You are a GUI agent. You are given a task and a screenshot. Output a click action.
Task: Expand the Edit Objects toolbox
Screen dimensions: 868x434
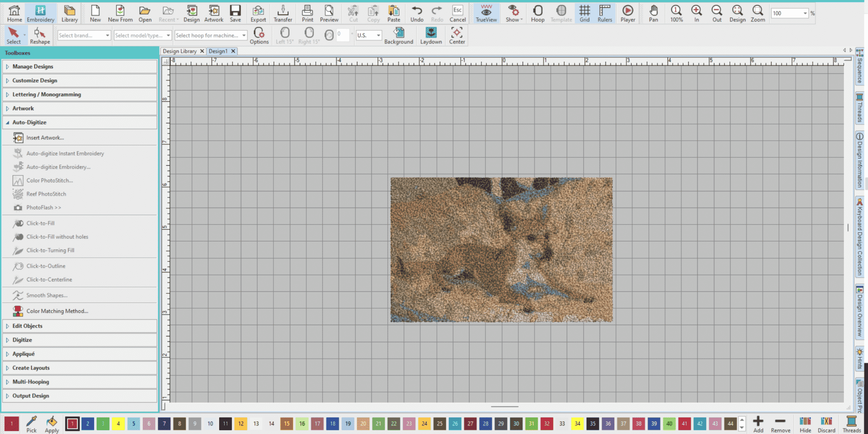(x=80, y=326)
